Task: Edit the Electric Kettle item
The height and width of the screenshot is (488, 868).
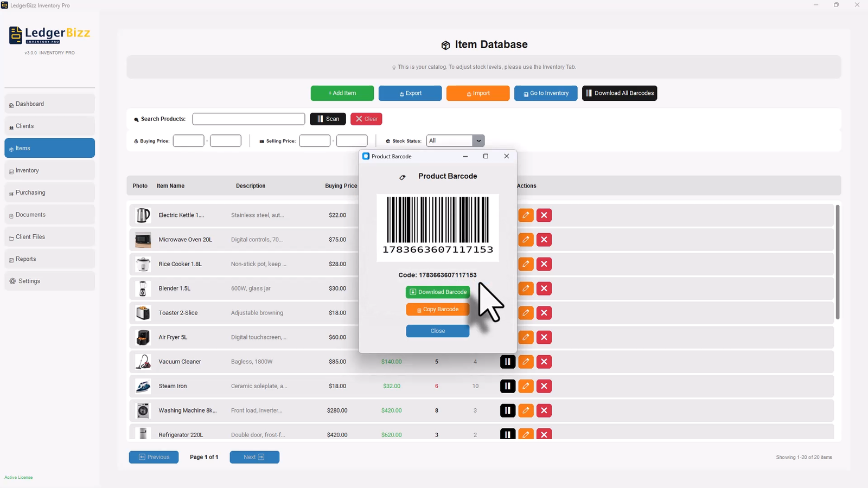Action: click(526, 215)
